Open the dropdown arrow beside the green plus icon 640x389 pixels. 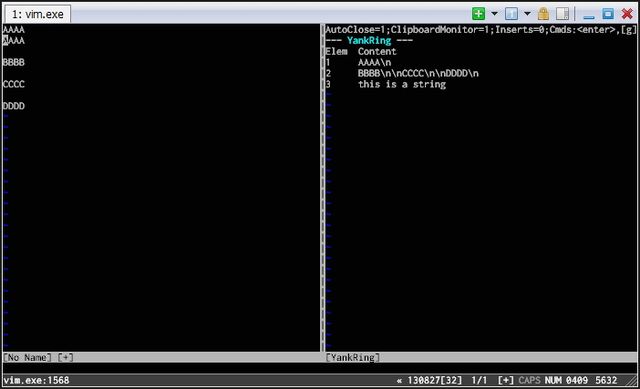point(494,13)
